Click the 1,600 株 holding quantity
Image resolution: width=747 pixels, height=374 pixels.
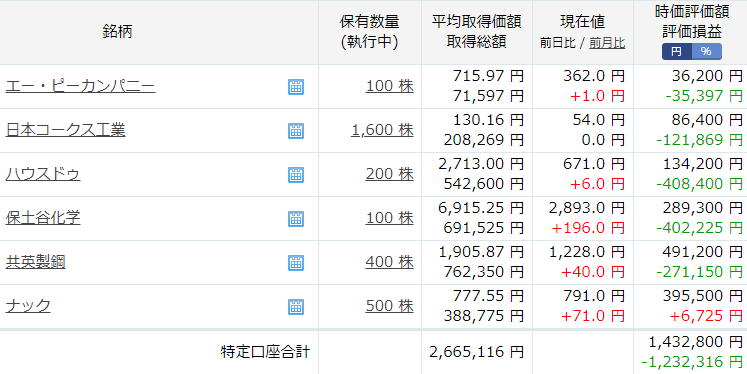tap(383, 130)
